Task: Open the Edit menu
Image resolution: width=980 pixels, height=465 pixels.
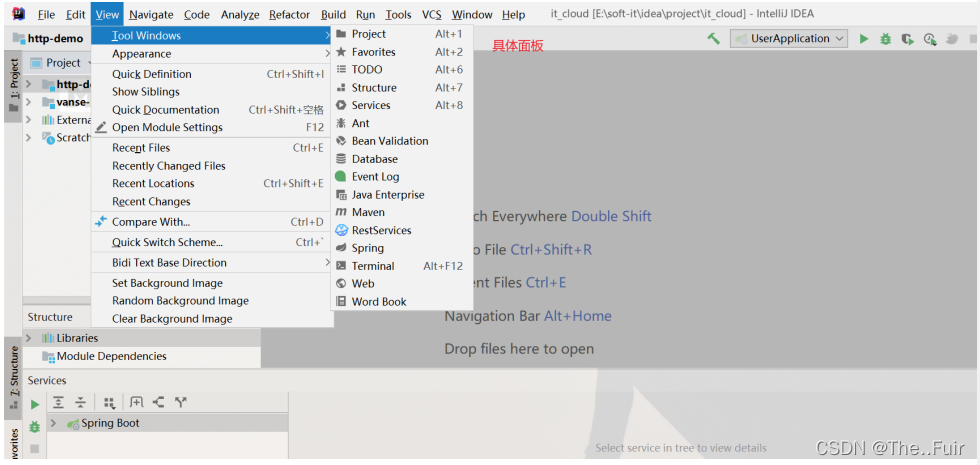Action: [76, 14]
